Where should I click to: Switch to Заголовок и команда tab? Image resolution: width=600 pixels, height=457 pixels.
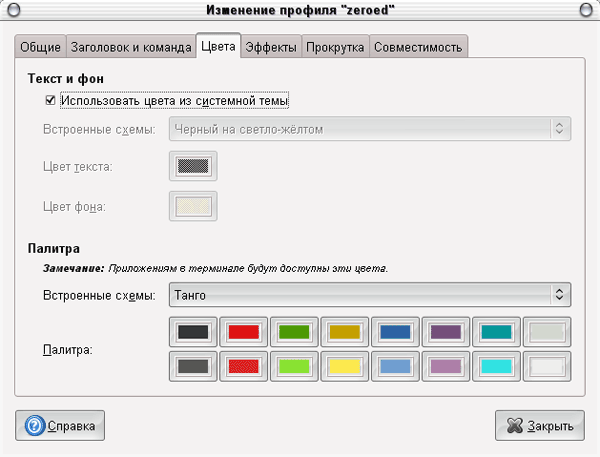click(x=129, y=47)
